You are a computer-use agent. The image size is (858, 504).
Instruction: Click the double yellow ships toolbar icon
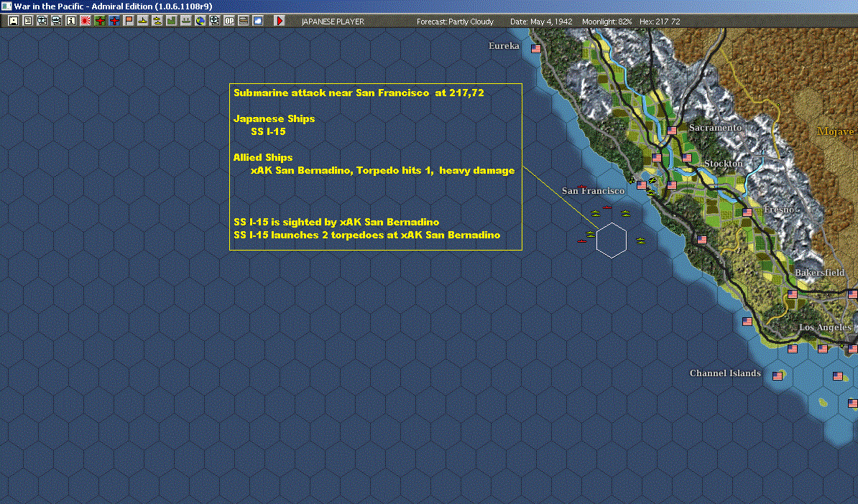pyautogui.click(x=157, y=21)
